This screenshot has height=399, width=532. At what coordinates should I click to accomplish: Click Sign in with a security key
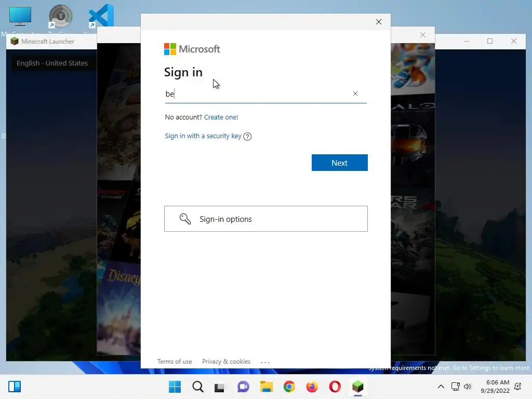tap(203, 136)
